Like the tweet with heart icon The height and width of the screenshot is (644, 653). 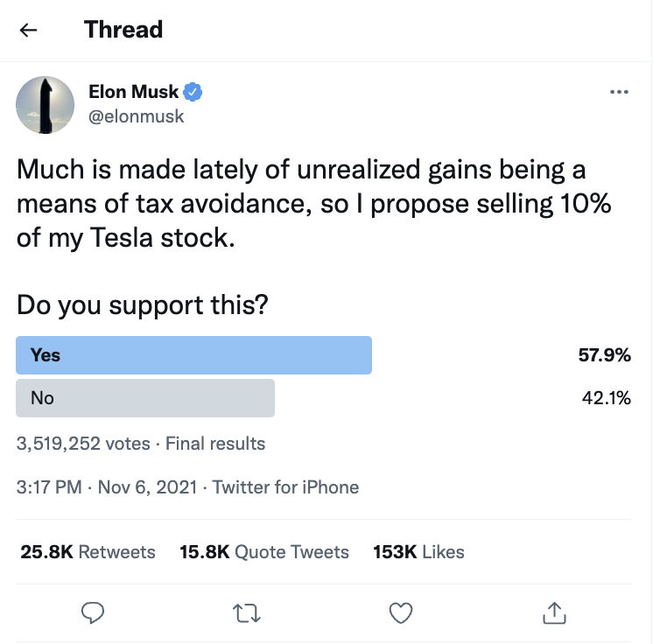point(401,612)
